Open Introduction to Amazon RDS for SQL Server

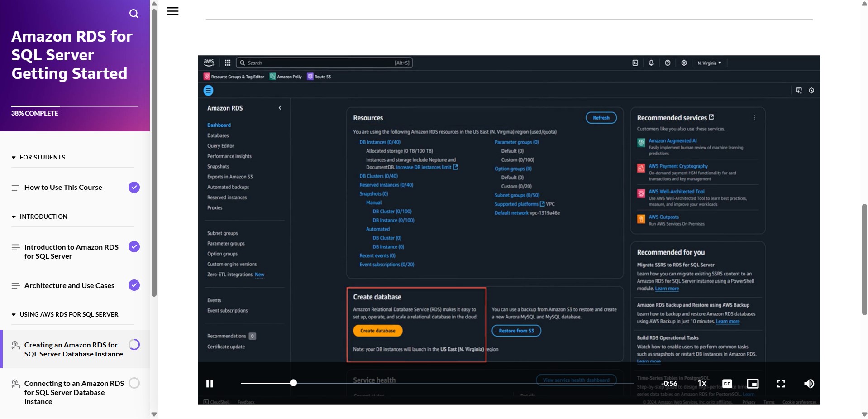(71, 251)
